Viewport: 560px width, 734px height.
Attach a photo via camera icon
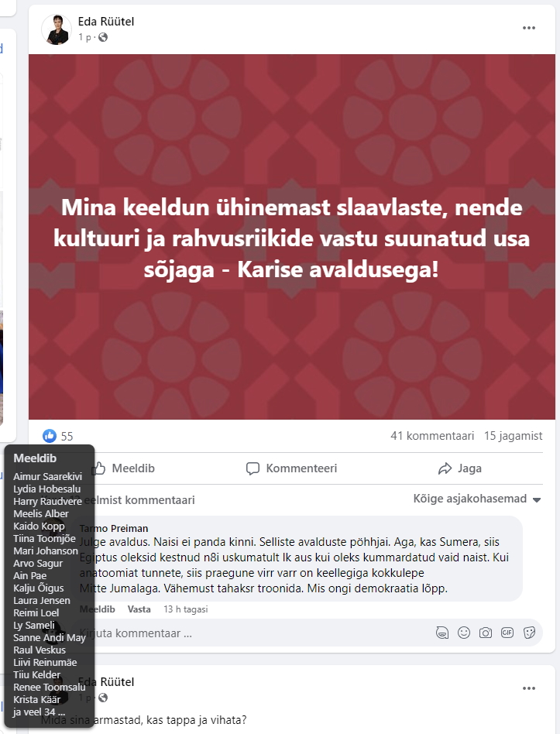pyautogui.click(x=486, y=633)
